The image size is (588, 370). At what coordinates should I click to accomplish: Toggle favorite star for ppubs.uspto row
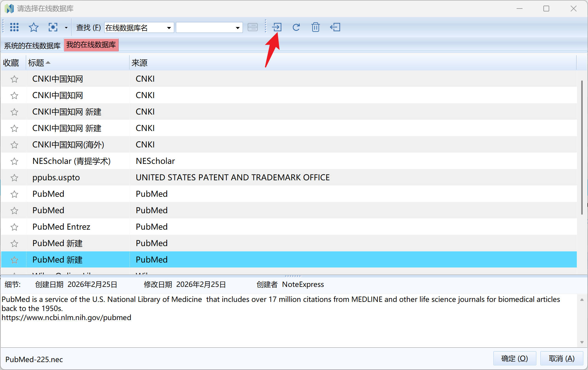pyautogui.click(x=14, y=178)
